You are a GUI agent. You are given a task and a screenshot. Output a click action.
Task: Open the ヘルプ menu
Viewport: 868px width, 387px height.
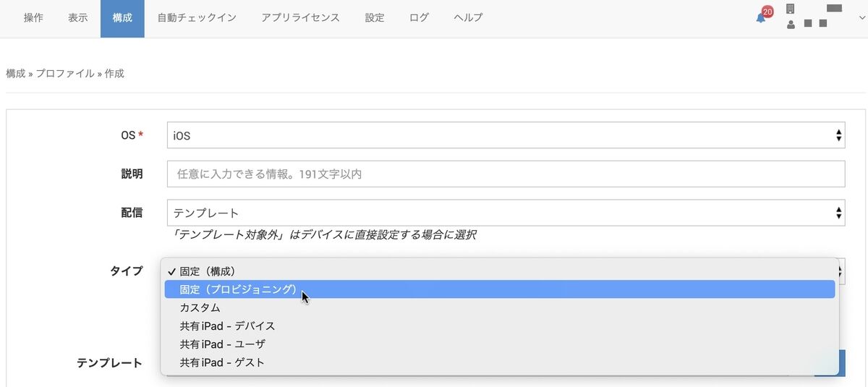468,18
